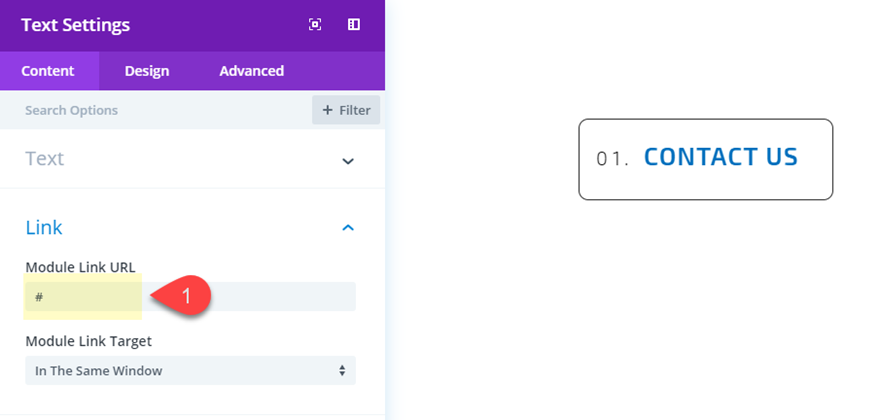Switch to the Content tab
Image resolution: width=880 pixels, height=420 pixels.
[x=48, y=71]
